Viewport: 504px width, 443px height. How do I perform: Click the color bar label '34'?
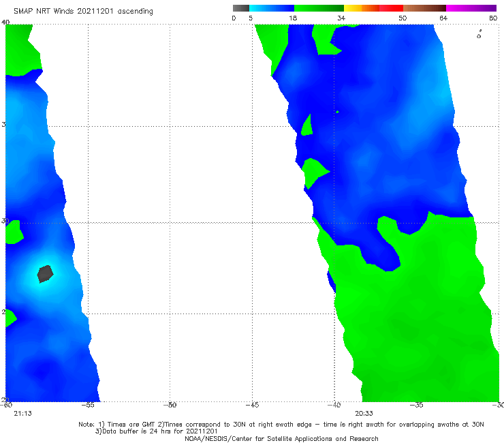tap(341, 18)
